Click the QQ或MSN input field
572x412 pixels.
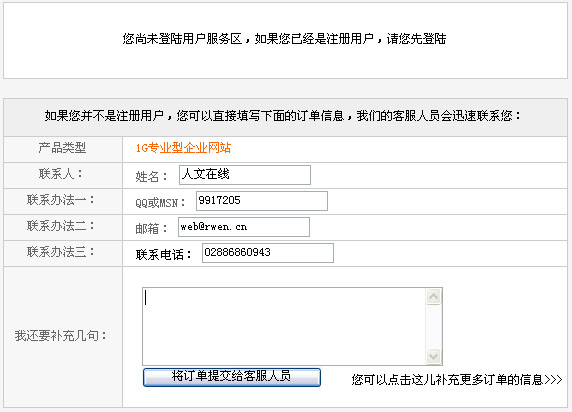coord(262,201)
